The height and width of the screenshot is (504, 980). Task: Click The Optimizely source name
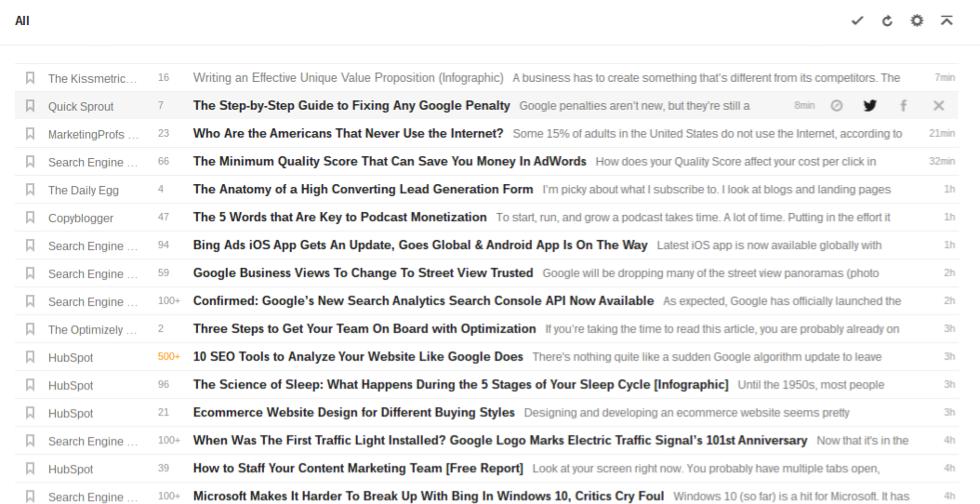click(92, 330)
